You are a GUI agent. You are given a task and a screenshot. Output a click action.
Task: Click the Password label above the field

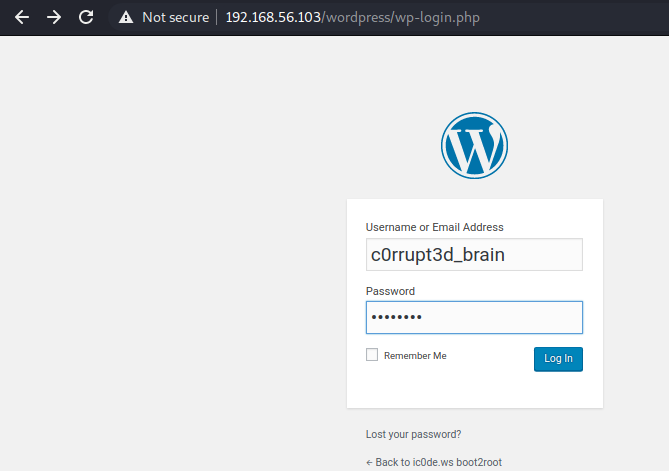390,291
